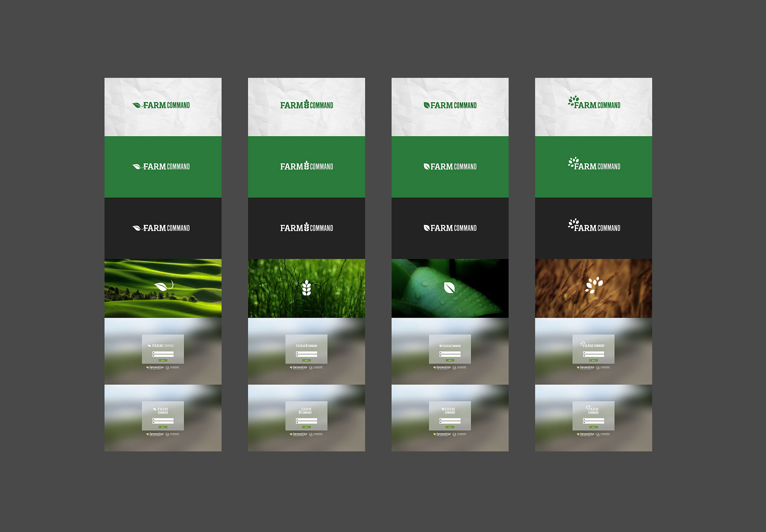
Task: Click Sign In under the one-line wheat login logo
Action: (306, 360)
